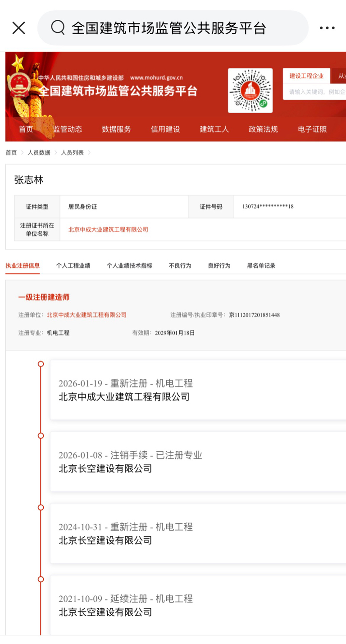Click the company link 北京中成大业建筑工程有限公司 in the info table
Screen dimensions: 346x644
point(108,230)
